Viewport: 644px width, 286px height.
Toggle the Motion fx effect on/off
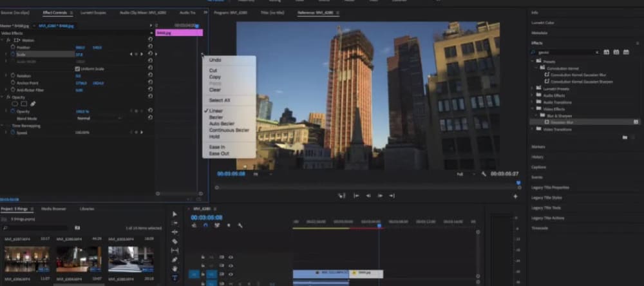pos(8,41)
